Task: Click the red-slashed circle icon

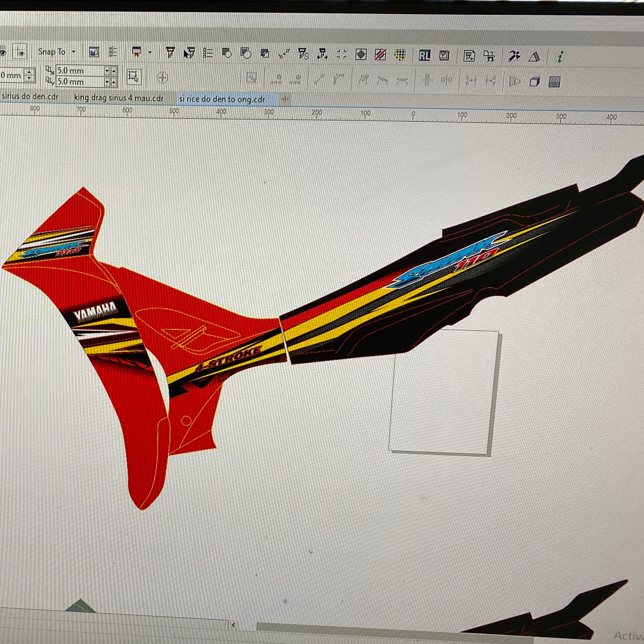Action: [380, 54]
